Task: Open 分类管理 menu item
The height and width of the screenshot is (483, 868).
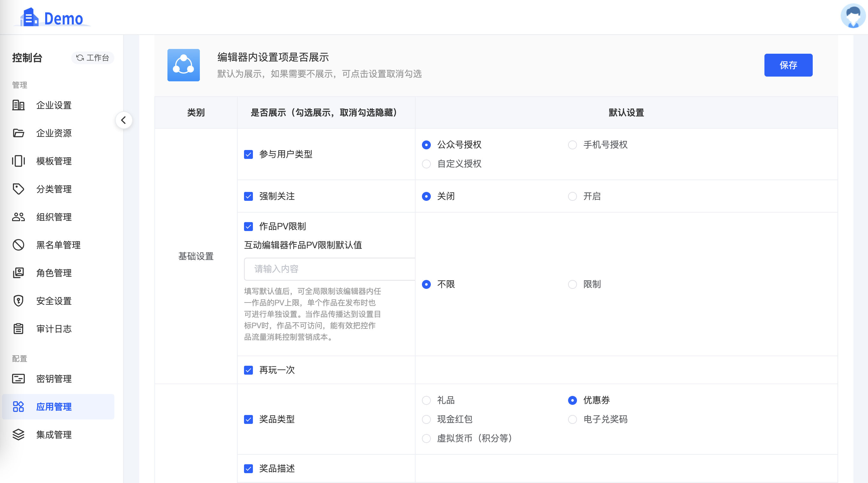Action: pyautogui.click(x=58, y=189)
